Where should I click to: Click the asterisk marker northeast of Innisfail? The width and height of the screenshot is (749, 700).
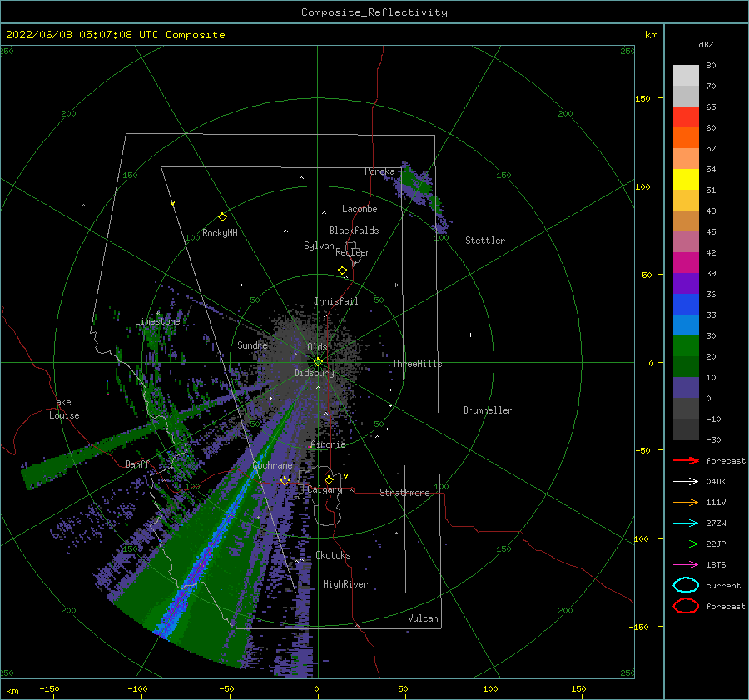click(x=395, y=285)
